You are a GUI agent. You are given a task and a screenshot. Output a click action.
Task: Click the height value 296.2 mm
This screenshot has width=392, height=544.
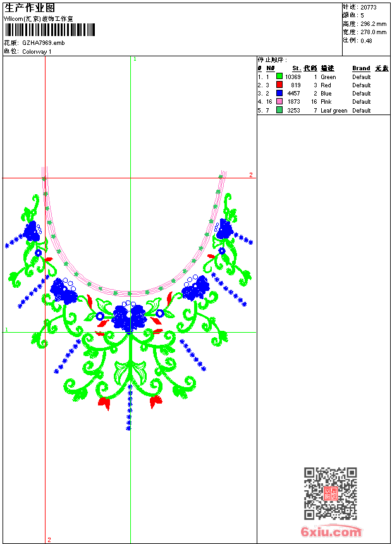point(373,24)
